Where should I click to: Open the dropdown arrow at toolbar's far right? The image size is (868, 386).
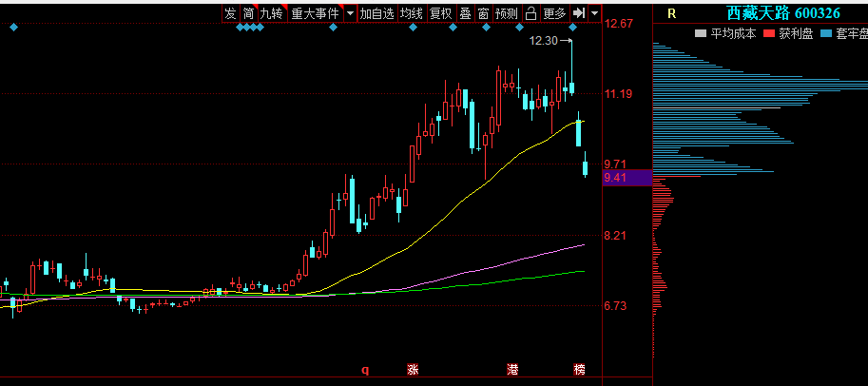tap(594, 13)
